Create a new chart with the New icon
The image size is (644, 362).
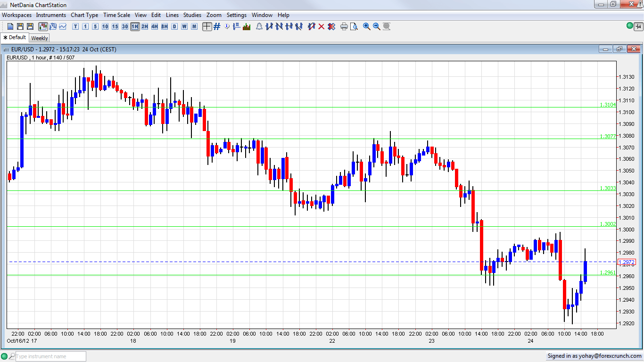(x=10, y=26)
